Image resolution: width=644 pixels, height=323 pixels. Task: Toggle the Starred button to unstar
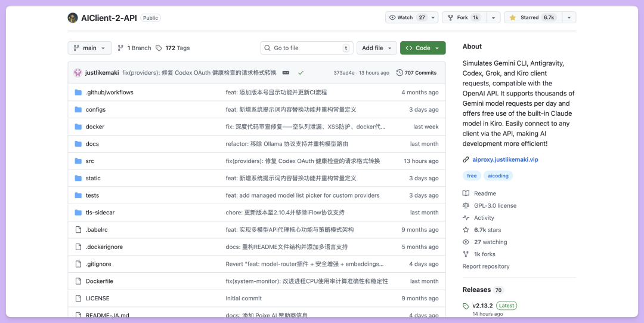click(x=532, y=18)
